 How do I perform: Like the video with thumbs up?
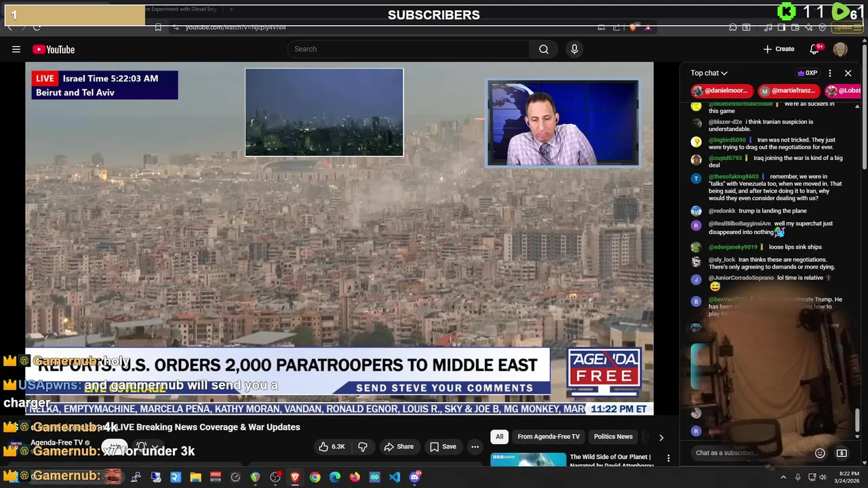pos(332,447)
